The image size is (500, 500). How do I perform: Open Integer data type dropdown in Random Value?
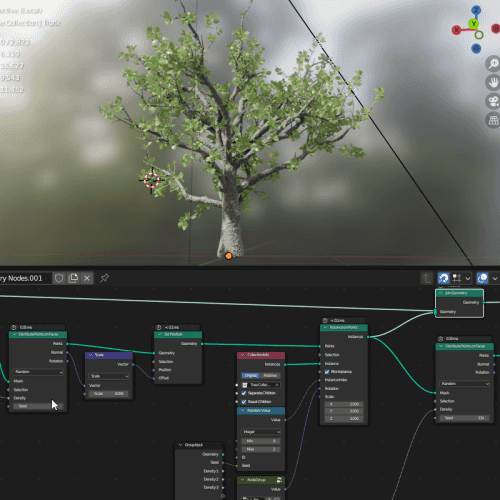tap(261, 432)
